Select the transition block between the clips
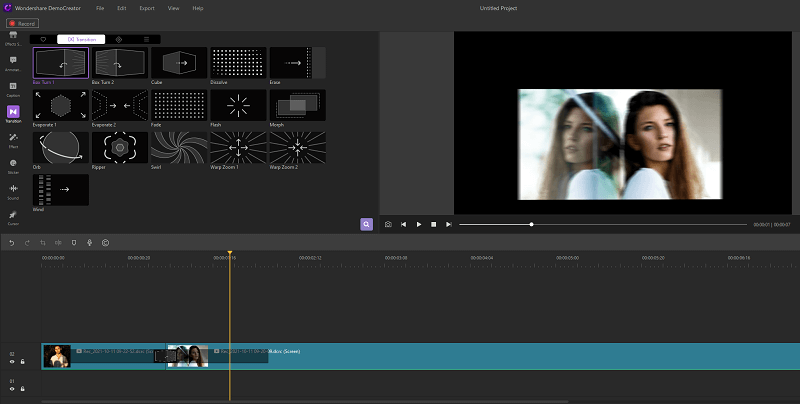Image resolution: width=800 pixels, height=404 pixels. click(x=165, y=356)
